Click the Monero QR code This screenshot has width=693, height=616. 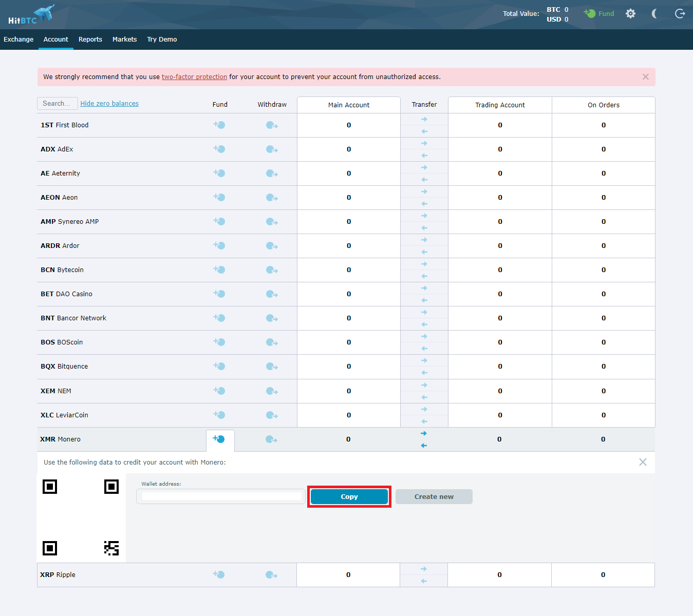coord(81,517)
